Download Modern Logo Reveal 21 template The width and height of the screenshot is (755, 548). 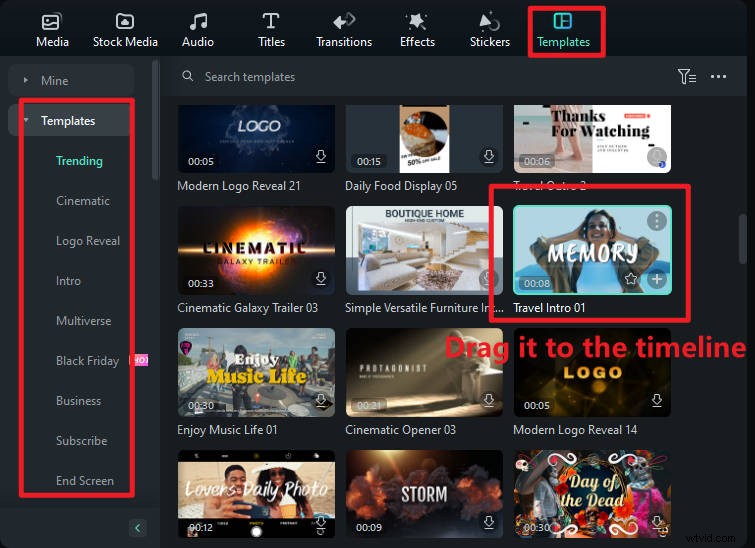tap(321, 156)
